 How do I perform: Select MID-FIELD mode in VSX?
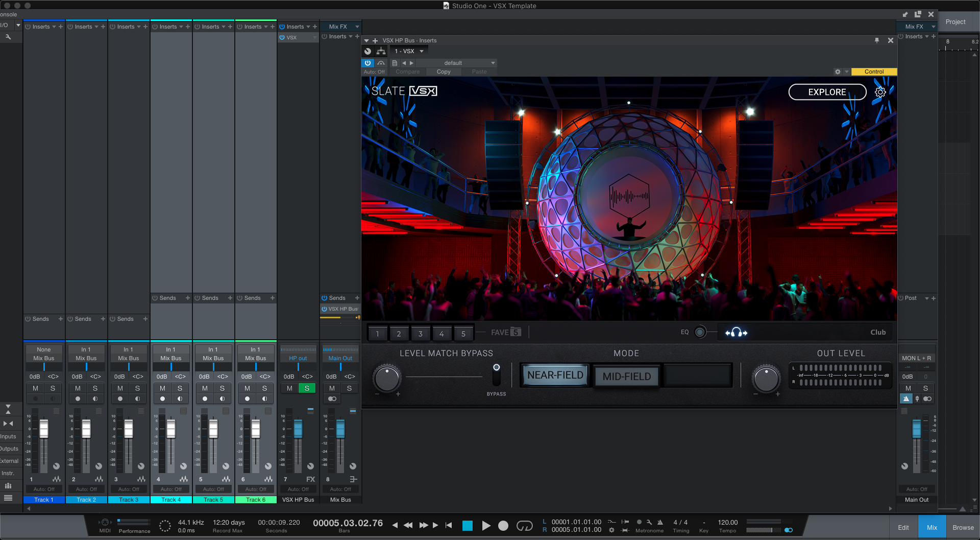pyautogui.click(x=627, y=377)
